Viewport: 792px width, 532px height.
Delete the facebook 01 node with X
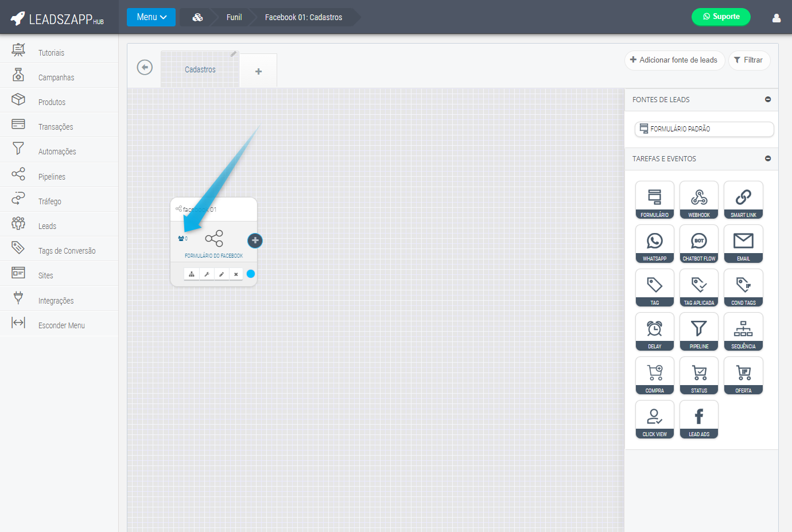(236, 274)
